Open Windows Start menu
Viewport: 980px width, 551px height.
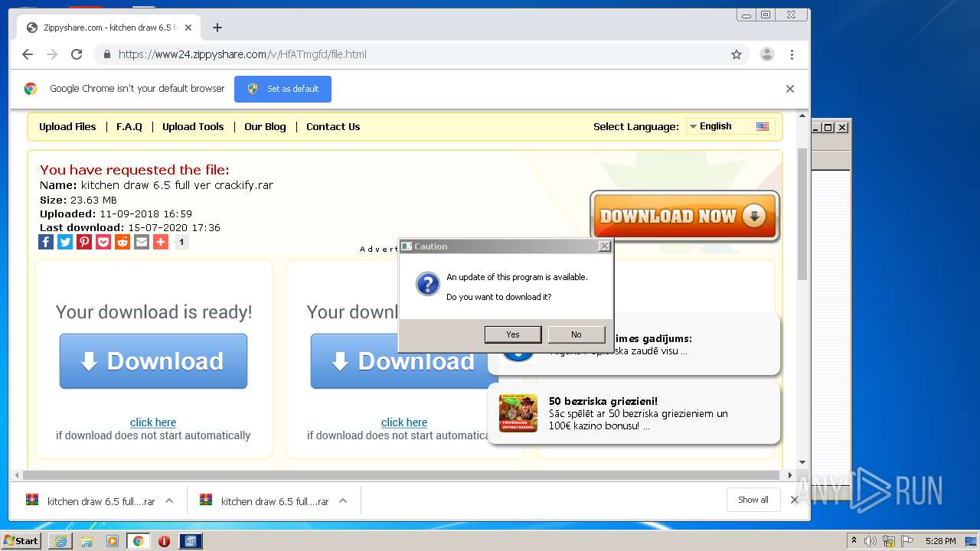tap(21, 541)
